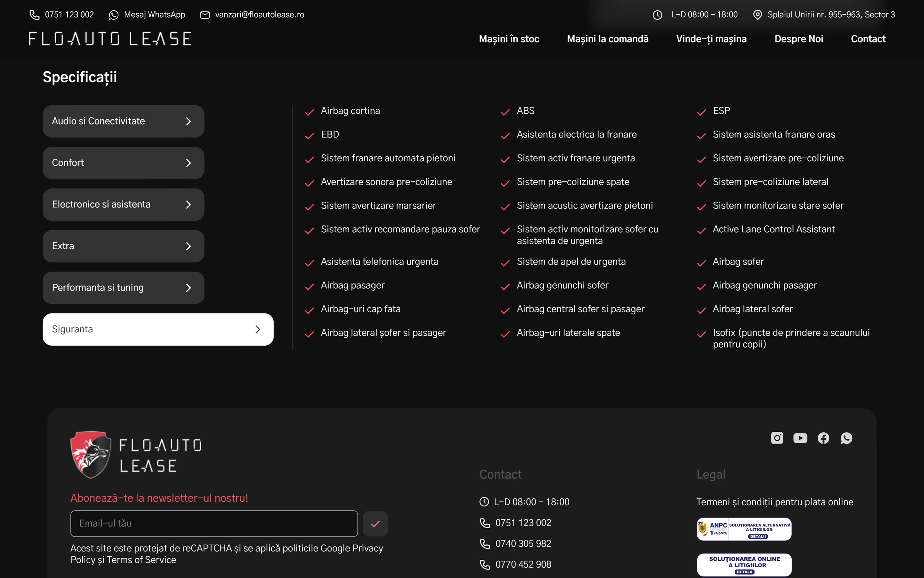This screenshot has height=578, width=924.
Task: Click footer phone number 0740 305 982
Action: (523, 544)
